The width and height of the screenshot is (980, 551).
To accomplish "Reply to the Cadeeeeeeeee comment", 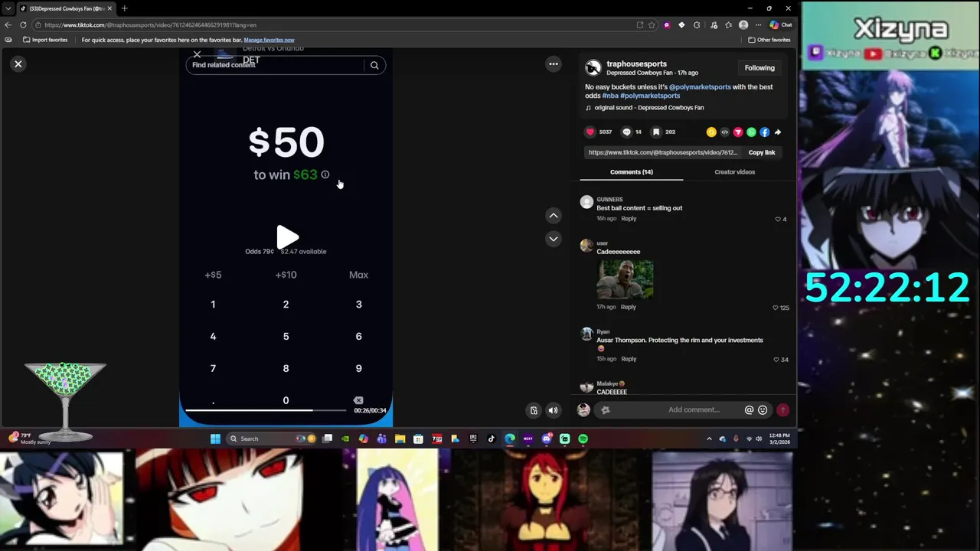I will pos(629,307).
